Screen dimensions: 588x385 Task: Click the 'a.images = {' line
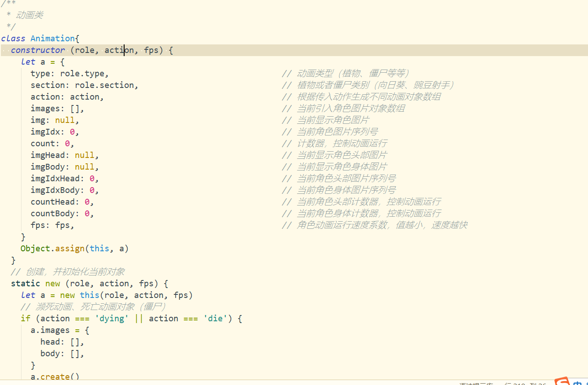60,330
